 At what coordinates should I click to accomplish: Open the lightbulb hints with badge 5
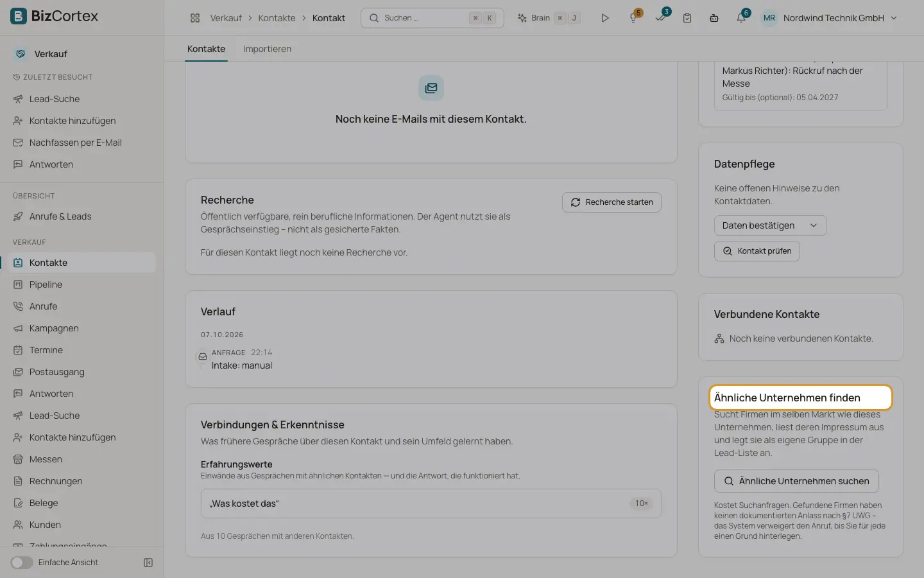(633, 18)
